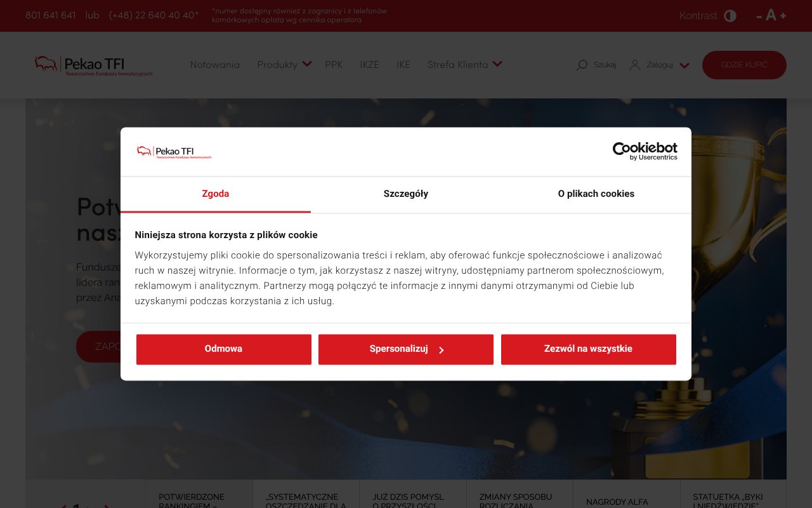Increase font size with the plus icon
The height and width of the screenshot is (508, 812).
782,16
